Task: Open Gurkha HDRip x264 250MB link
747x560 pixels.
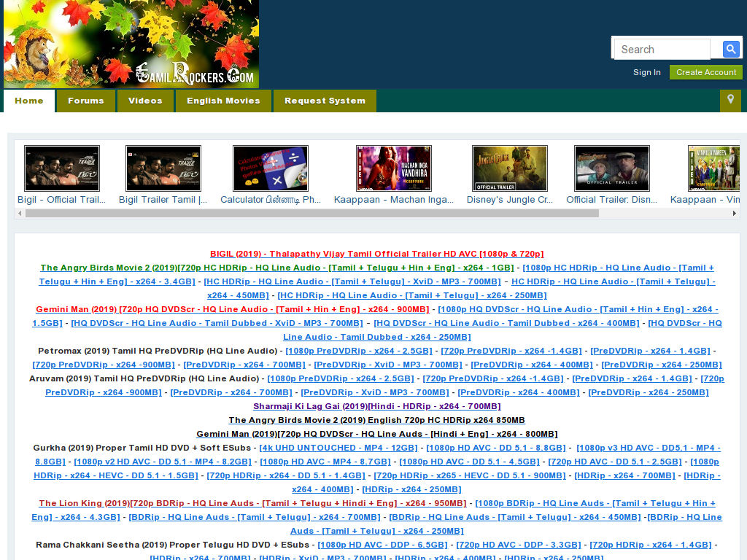Action: 411,489
